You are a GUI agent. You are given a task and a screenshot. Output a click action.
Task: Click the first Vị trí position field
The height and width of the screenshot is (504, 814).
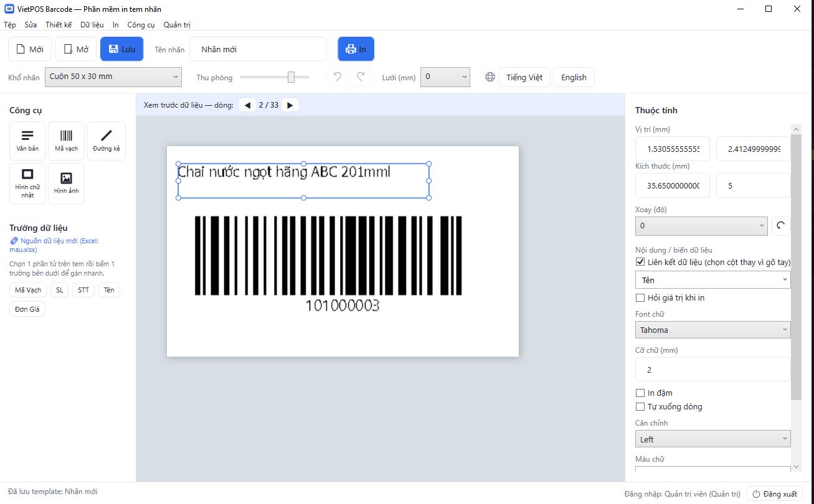pos(673,149)
